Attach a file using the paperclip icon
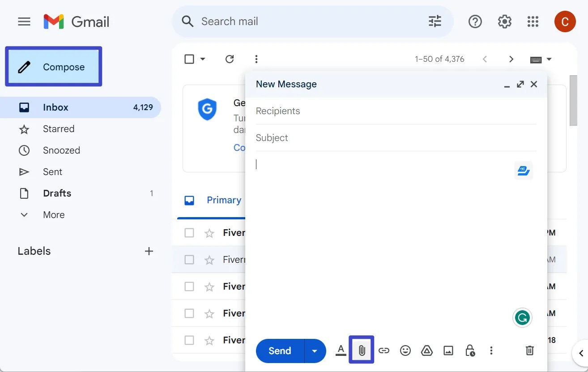The image size is (588, 372). tap(361, 351)
